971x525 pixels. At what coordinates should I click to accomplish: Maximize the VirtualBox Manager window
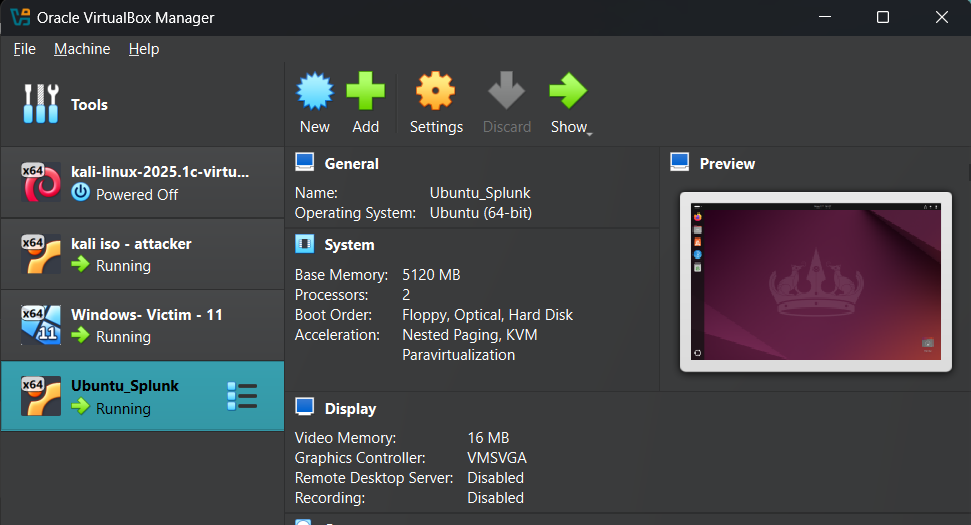(x=883, y=17)
